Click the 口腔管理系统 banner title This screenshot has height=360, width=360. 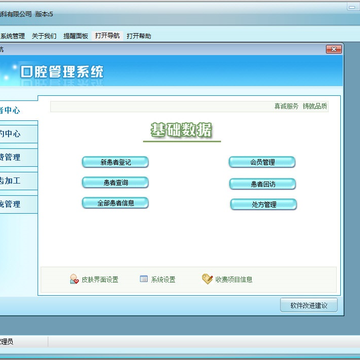62,72
